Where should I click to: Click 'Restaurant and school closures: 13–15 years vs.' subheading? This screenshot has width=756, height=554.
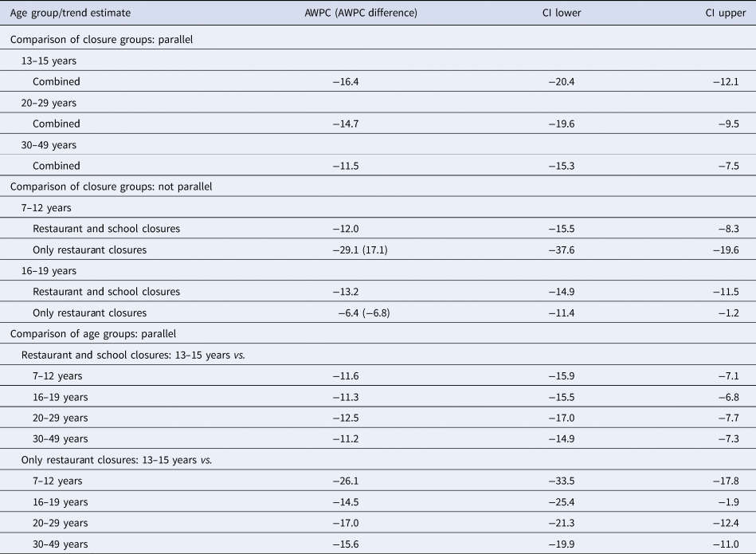coord(133,356)
